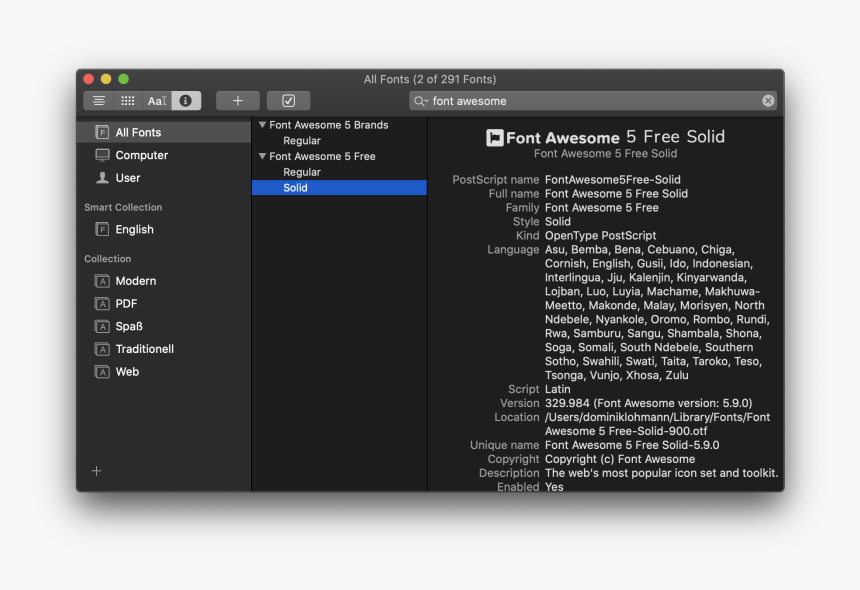
Task: Toggle the font information view button
Action: coord(186,101)
